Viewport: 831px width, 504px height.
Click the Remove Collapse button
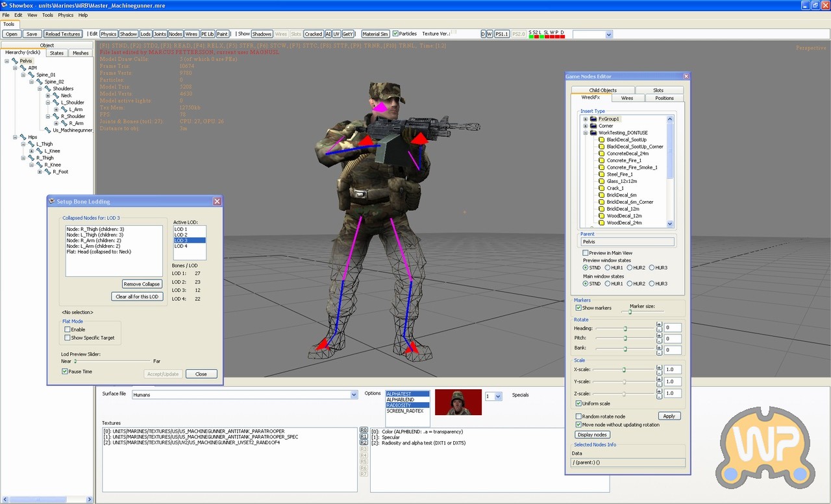click(x=142, y=284)
